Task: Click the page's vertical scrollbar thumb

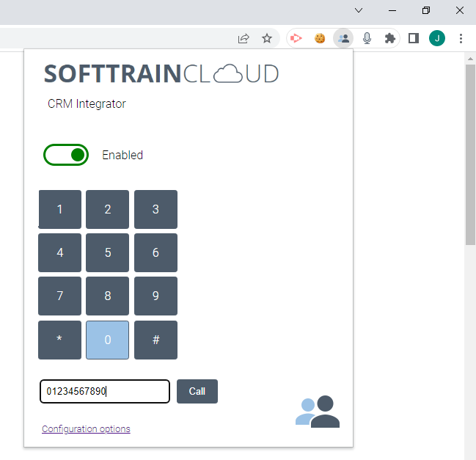Action: pyautogui.click(x=470, y=154)
